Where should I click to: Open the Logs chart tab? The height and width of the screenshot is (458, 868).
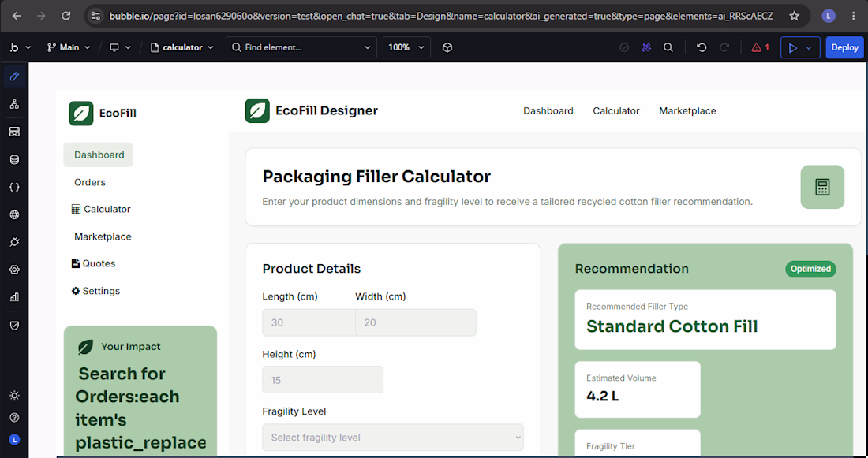(14, 297)
